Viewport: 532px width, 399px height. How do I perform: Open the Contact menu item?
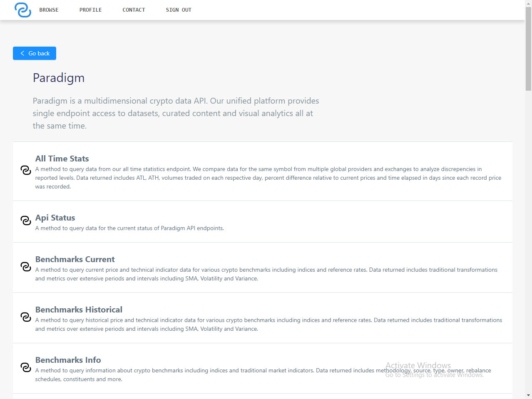134,10
